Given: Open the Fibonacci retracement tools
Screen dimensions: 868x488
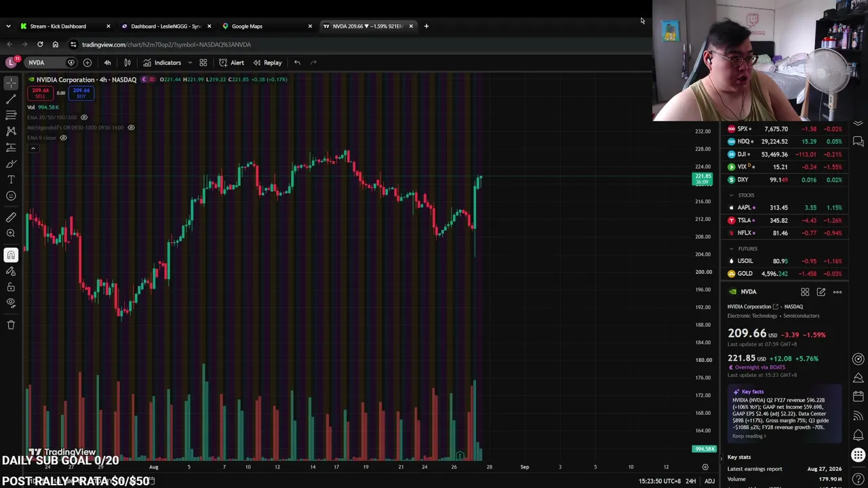Looking at the screenshot, I should click(11, 115).
